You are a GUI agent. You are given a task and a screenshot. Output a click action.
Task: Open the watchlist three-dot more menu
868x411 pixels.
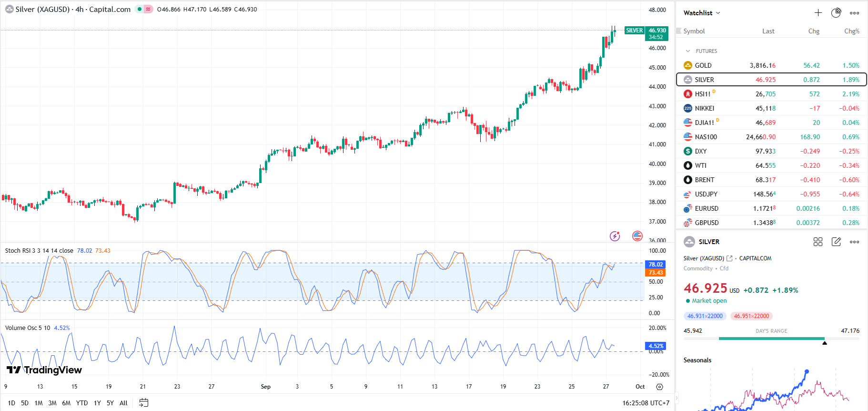(x=855, y=13)
